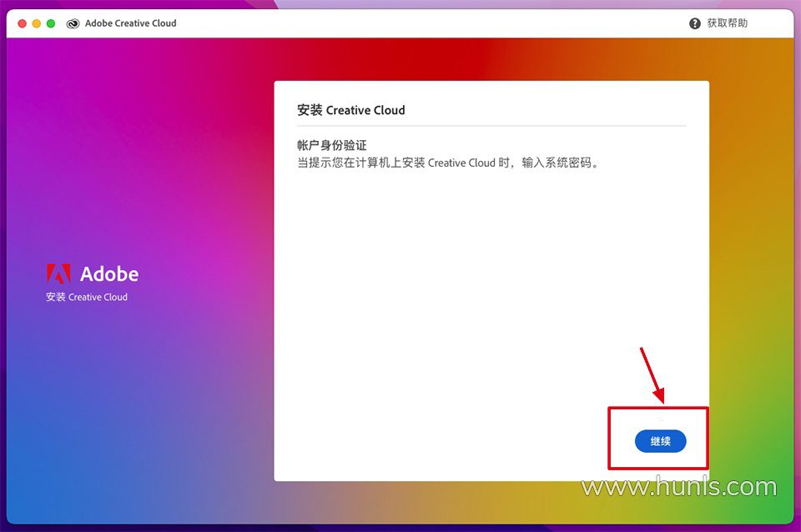Click the question mark help icon

pos(695,23)
